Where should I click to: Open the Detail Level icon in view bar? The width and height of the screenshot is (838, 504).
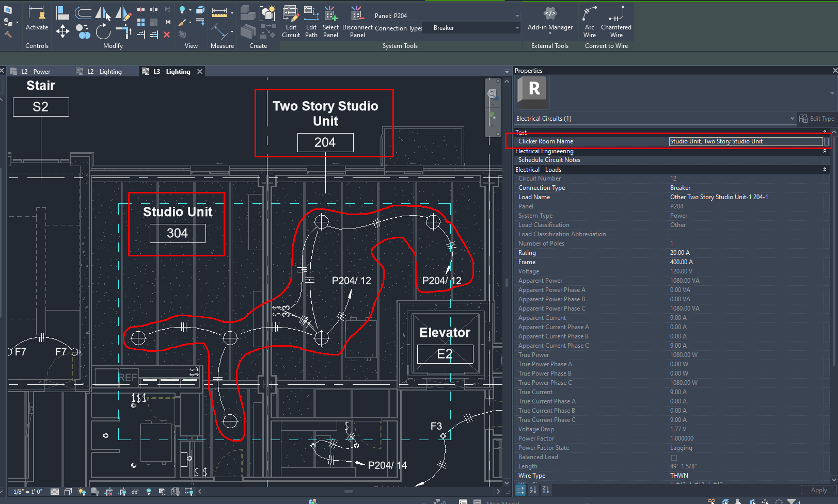[x=55, y=492]
